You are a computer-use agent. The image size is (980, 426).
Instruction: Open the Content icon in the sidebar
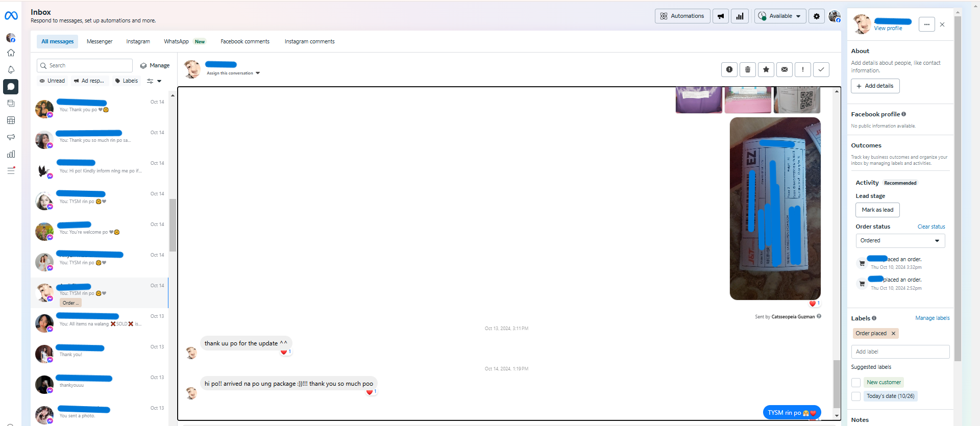[x=11, y=103]
